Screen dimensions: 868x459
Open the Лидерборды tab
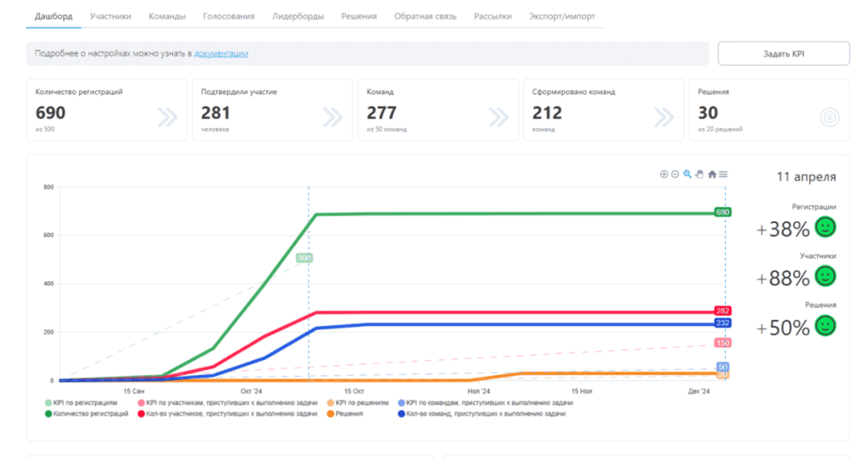[298, 16]
